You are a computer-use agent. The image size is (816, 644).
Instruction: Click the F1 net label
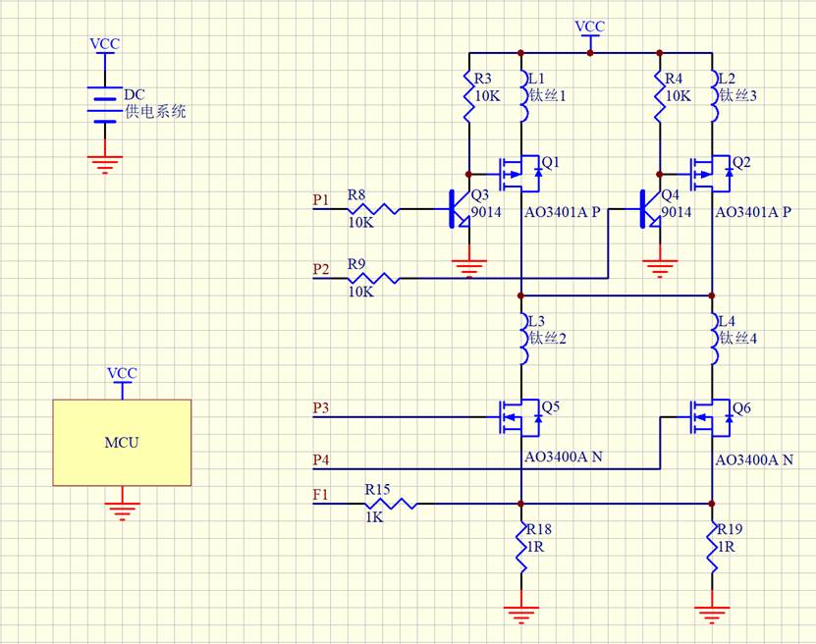[x=320, y=494]
